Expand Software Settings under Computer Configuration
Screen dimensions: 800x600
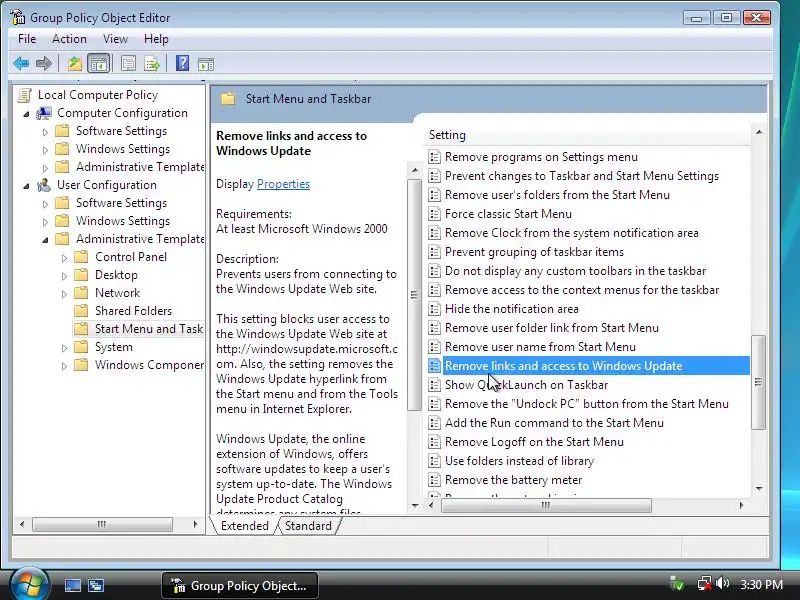[45, 132]
